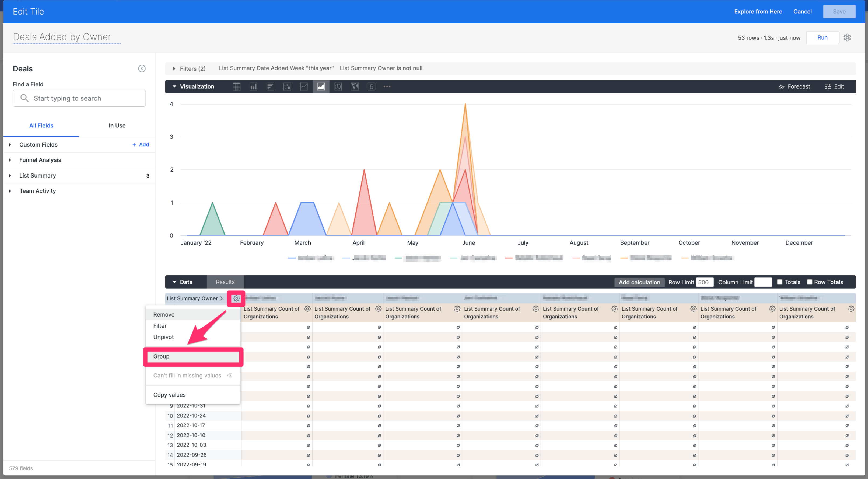
Task: Choose Filter from the context menu
Action: (193, 326)
